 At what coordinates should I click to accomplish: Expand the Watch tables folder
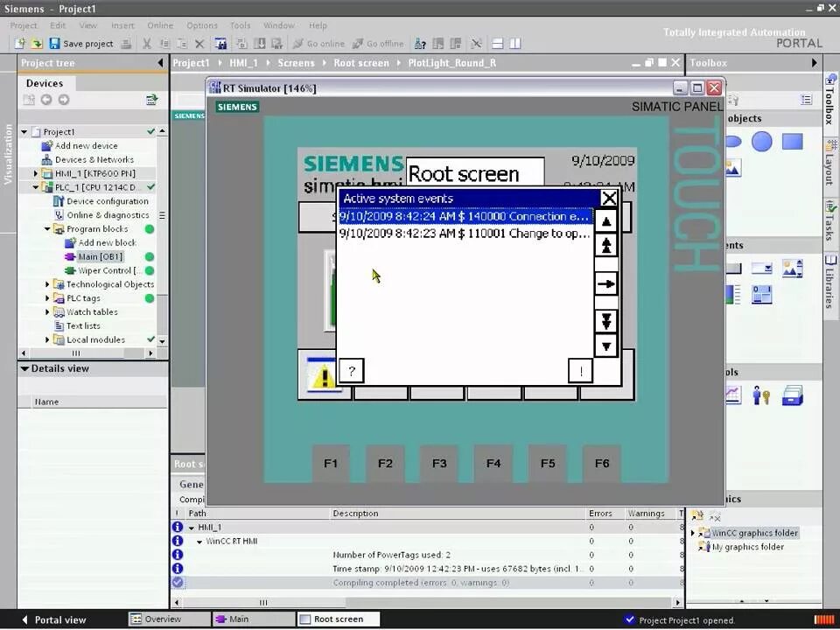tap(47, 312)
